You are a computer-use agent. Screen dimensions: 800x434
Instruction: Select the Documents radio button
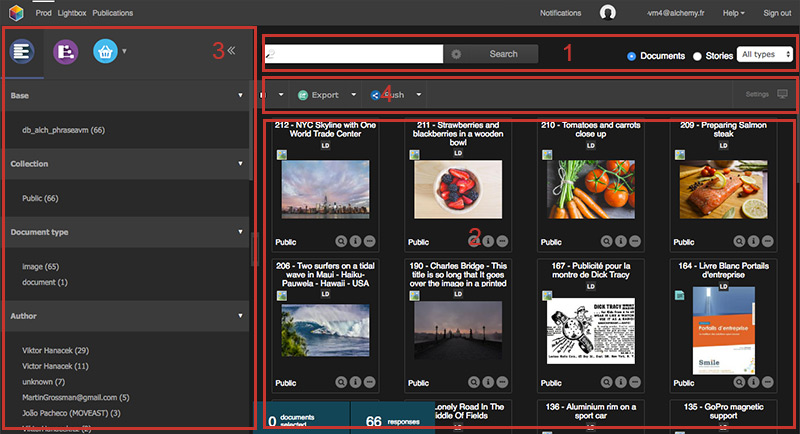(631, 56)
